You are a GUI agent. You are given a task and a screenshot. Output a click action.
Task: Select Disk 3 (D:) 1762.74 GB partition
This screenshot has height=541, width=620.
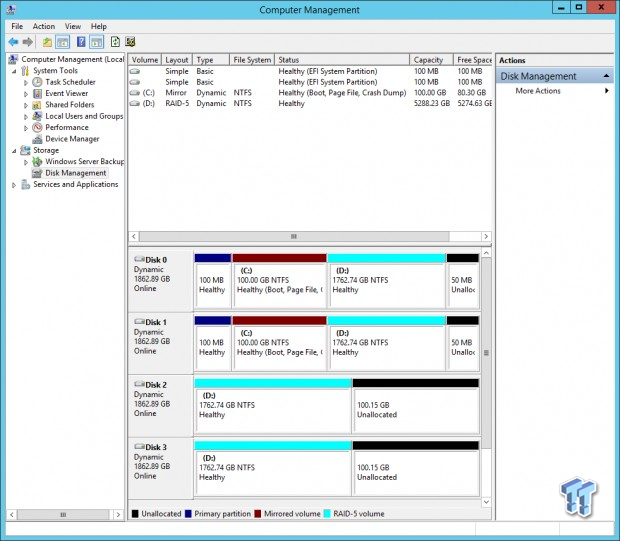point(272,469)
